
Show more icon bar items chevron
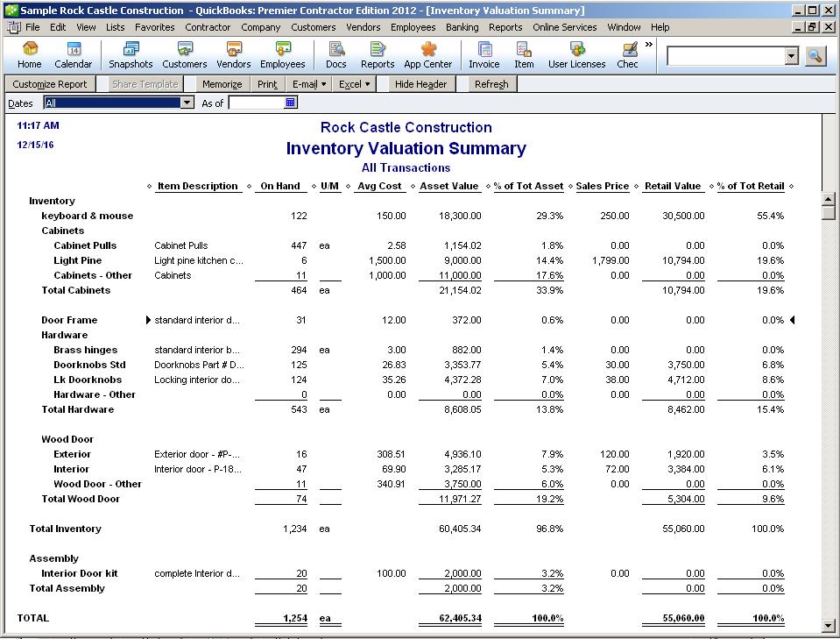[x=649, y=45]
